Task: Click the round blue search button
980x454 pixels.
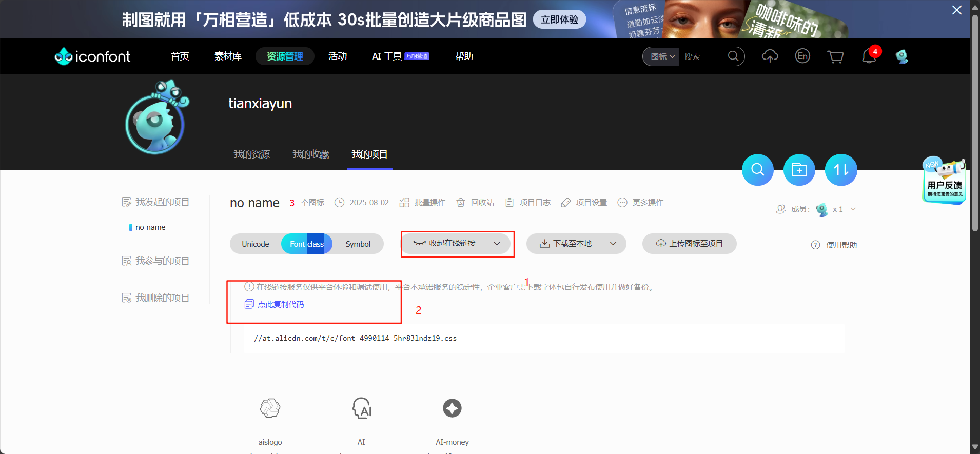Action: click(757, 170)
